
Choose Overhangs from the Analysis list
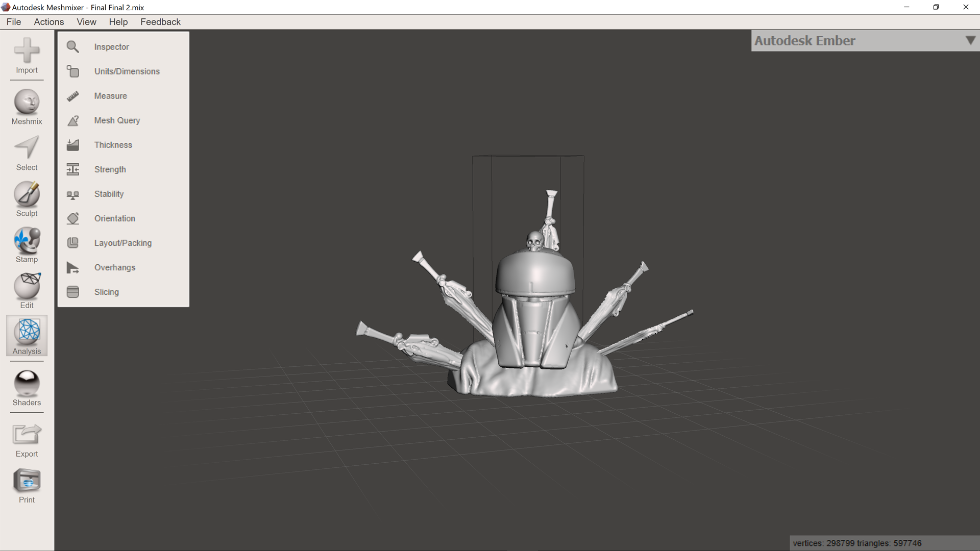[114, 267]
